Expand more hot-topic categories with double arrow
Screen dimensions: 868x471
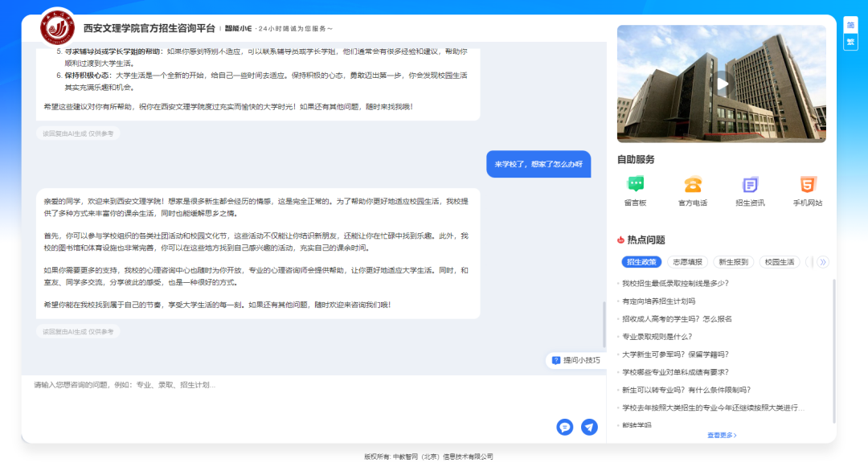point(823,262)
